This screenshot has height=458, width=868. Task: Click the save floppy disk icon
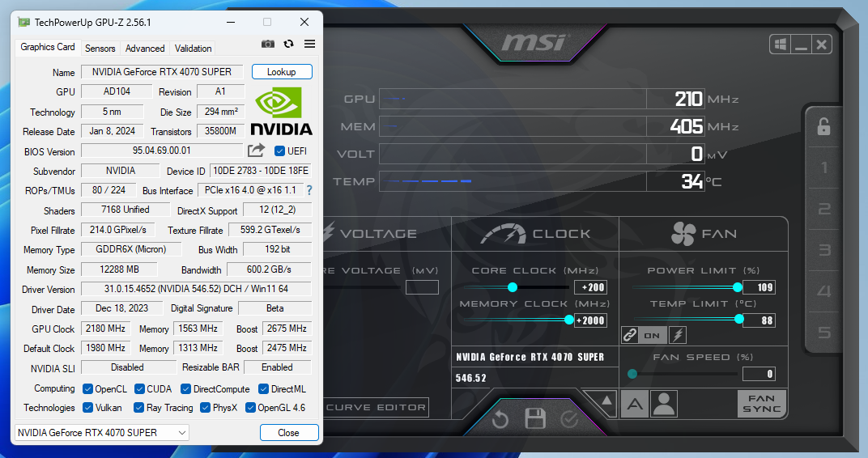point(534,418)
